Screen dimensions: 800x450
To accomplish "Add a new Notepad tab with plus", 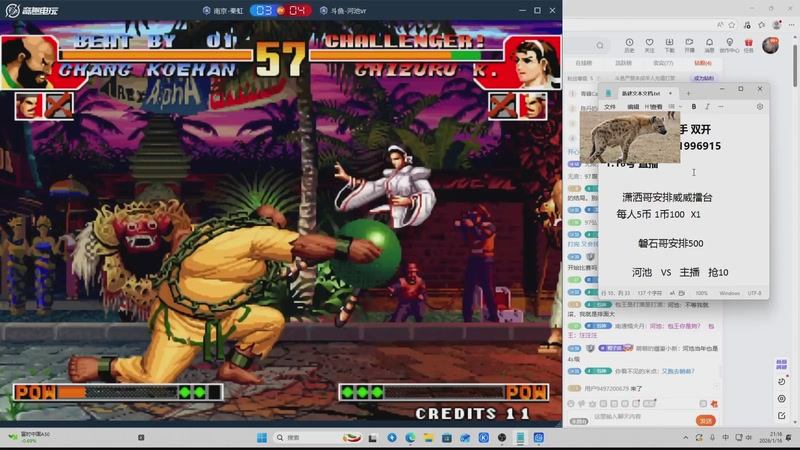I will coord(688,93).
